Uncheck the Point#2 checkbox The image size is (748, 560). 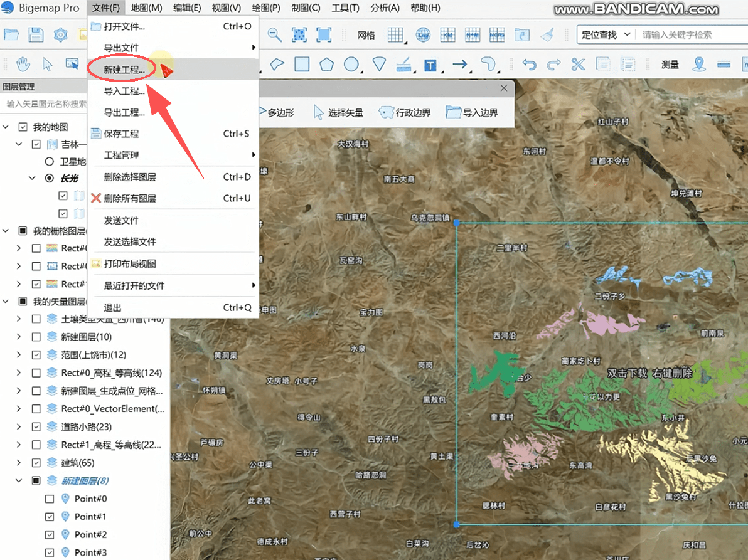coord(50,534)
